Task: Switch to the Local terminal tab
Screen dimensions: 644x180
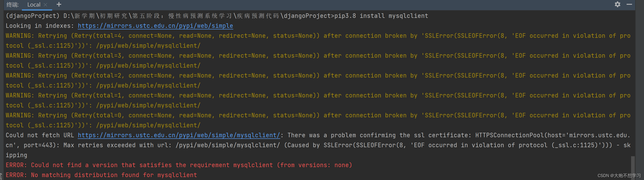Action: pos(34,5)
